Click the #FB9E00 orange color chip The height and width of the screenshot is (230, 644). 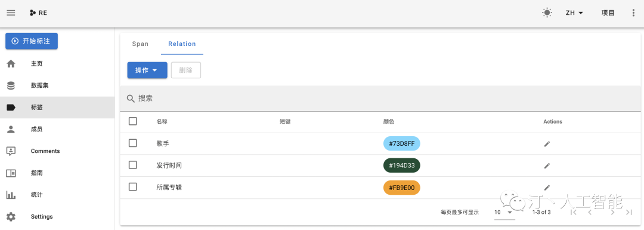point(402,187)
